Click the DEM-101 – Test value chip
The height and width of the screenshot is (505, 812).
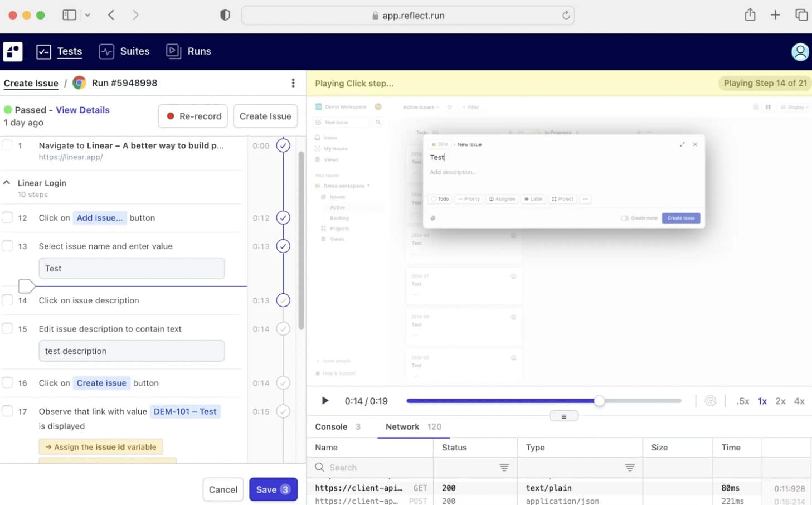tap(185, 411)
